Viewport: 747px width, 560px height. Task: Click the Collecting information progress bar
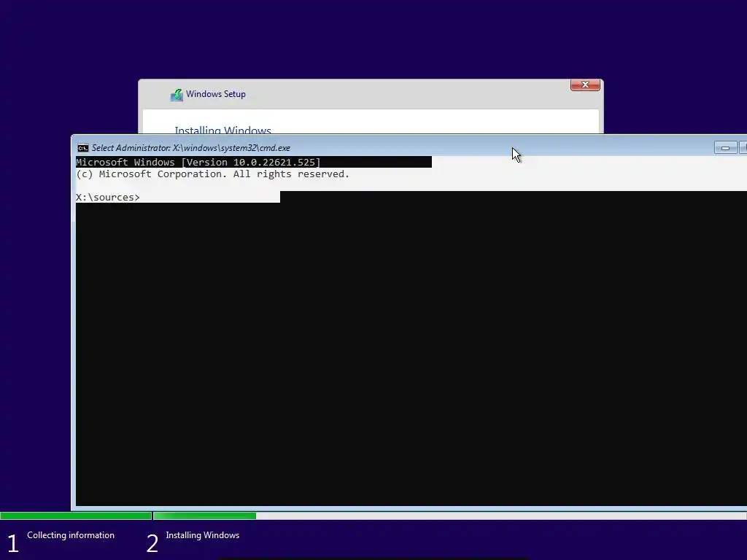76,516
